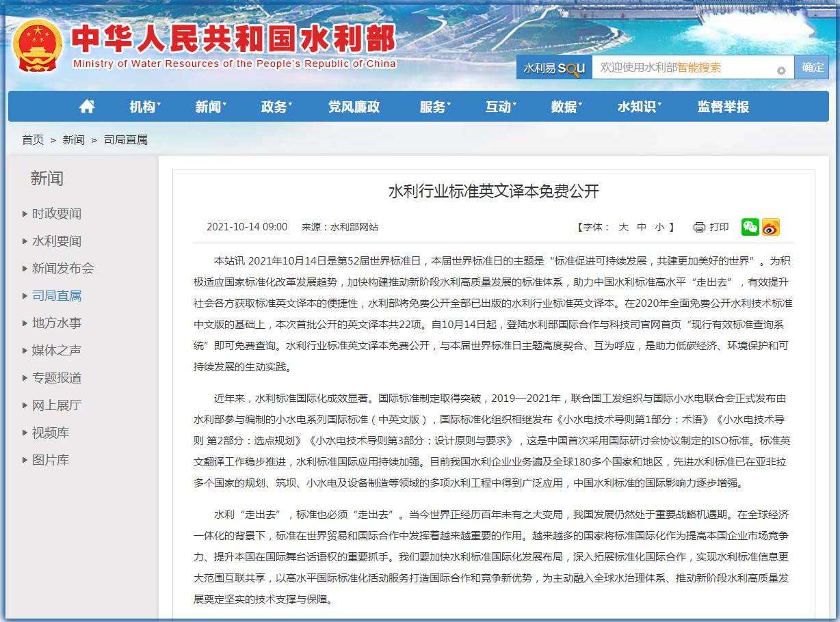The width and height of the screenshot is (840, 622).
Task: Set font size to 小
Action: (x=659, y=227)
